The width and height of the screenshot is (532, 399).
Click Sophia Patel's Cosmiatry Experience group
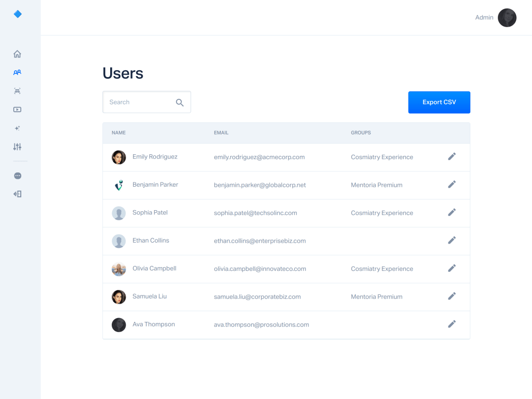382,213
